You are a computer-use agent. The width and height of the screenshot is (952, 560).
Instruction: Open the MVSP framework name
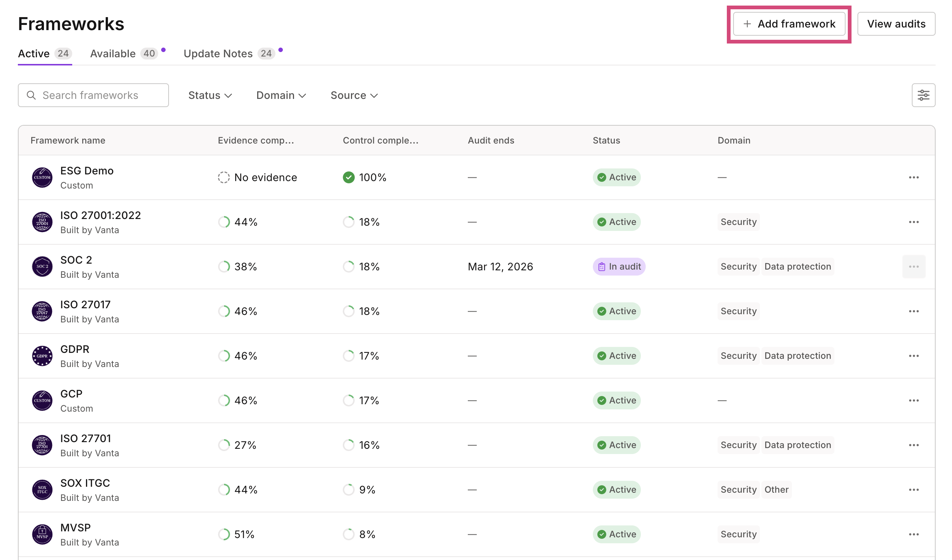click(76, 528)
